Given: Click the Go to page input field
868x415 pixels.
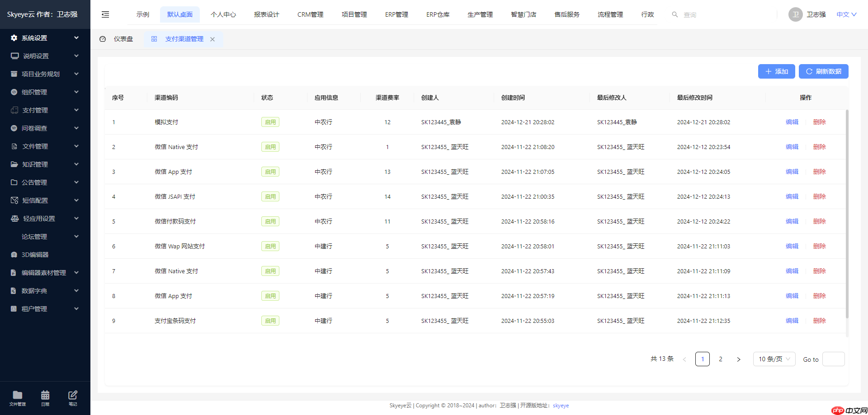Looking at the screenshot, I should tap(834, 359).
